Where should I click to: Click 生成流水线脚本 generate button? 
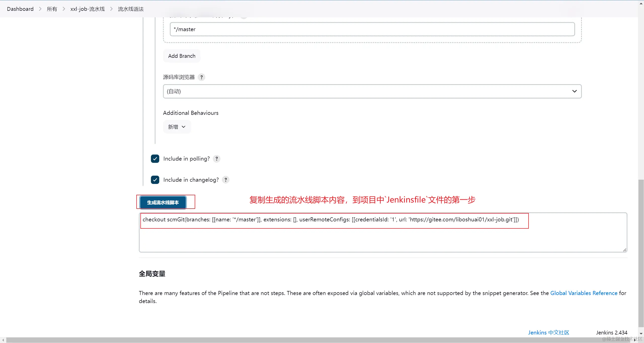(163, 203)
